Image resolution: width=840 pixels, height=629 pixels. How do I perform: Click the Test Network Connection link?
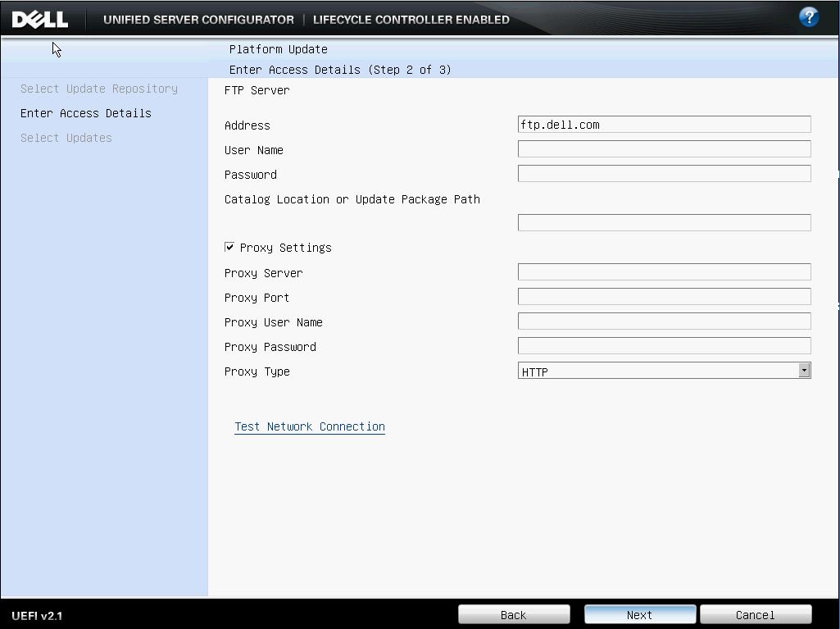tap(309, 426)
